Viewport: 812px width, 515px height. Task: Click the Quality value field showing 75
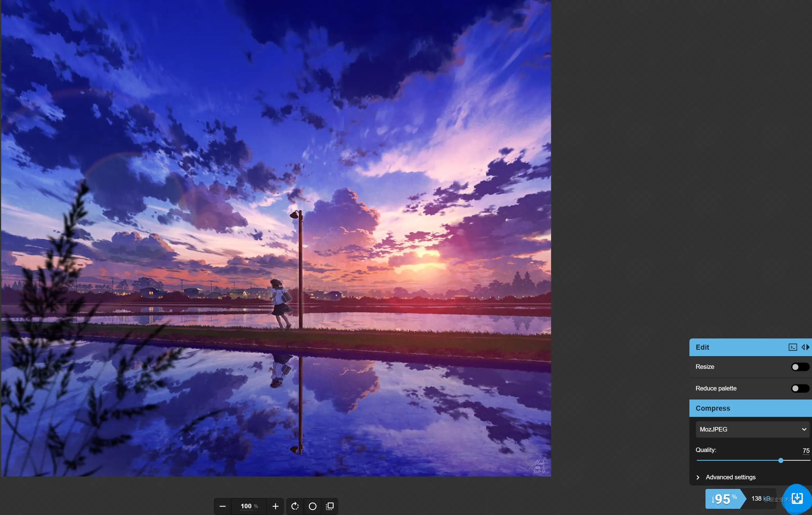point(806,451)
